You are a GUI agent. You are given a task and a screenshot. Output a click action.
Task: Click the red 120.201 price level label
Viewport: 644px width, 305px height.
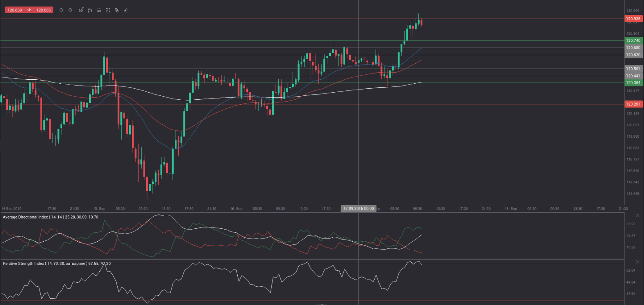tap(633, 104)
